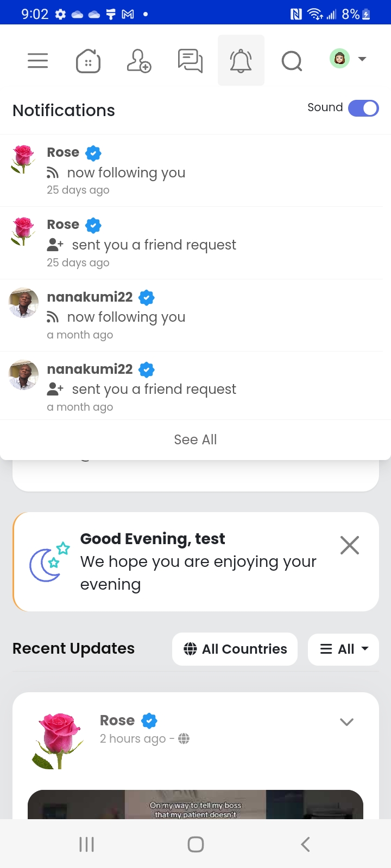This screenshot has width=391, height=868.
Task: Open the messages chat icon
Action: 190,60
